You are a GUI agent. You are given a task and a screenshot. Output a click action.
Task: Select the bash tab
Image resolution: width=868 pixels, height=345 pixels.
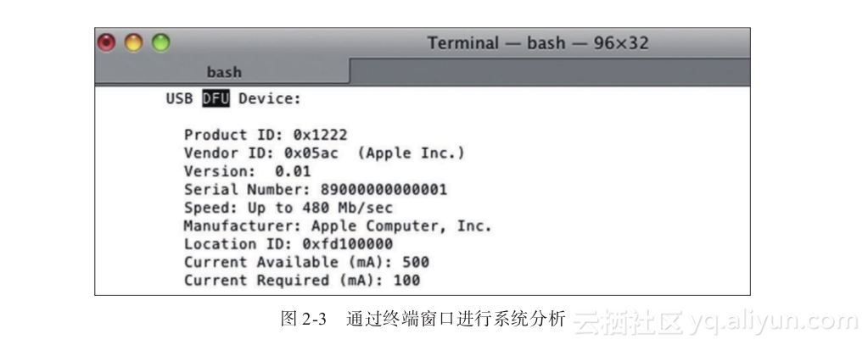(x=224, y=72)
